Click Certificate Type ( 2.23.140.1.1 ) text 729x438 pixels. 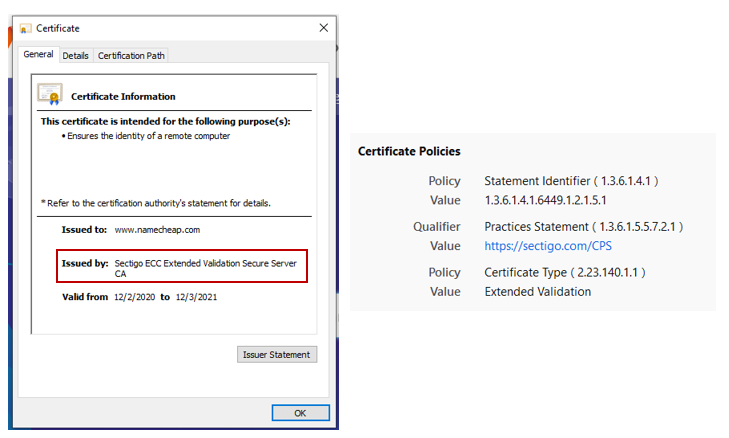[564, 272]
